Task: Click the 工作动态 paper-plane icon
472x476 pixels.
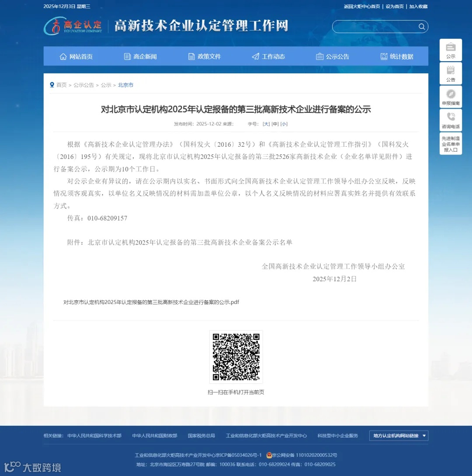Action: pos(255,56)
